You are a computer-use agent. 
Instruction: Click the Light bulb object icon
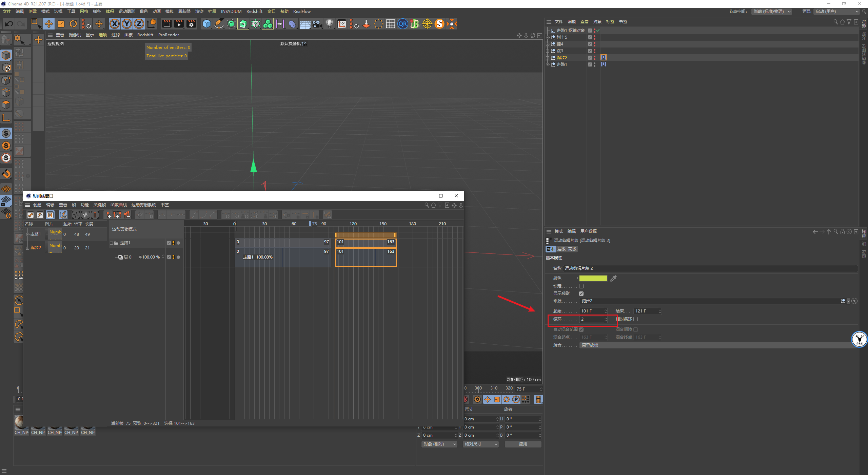[329, 24]
